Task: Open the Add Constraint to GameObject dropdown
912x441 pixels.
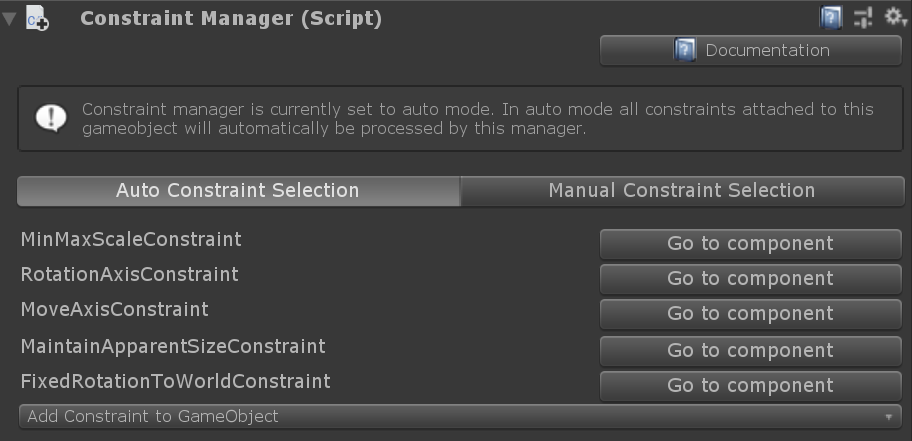Action: coord(460,416)
